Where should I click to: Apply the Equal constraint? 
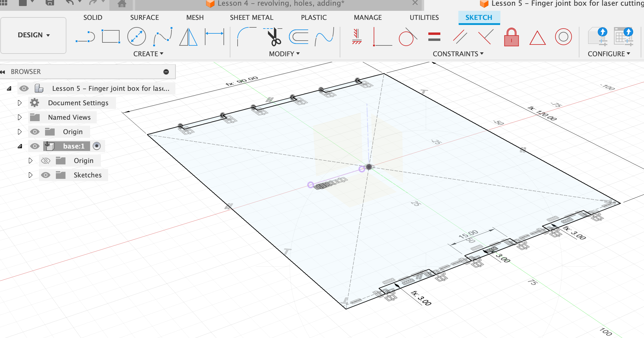[x=434, y=37]
